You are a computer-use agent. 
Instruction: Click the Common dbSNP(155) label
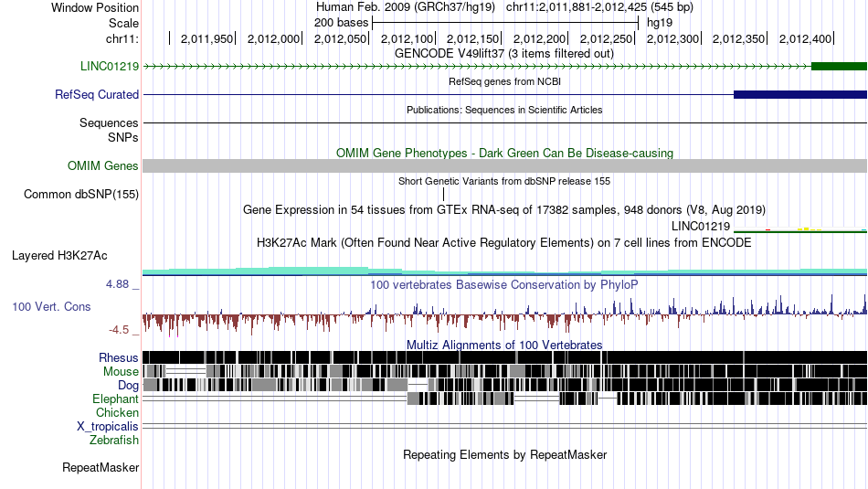tap(81, 195)
